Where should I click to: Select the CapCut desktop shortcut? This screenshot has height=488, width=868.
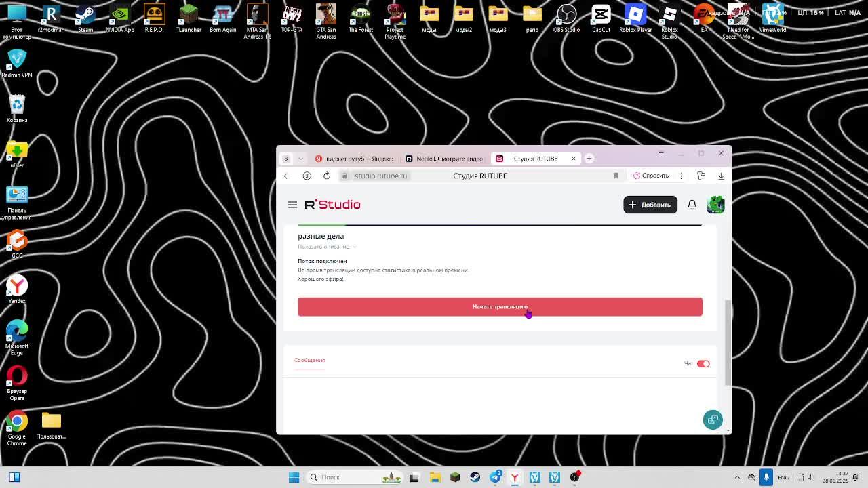pyautogui.click(x=601, y=18)
